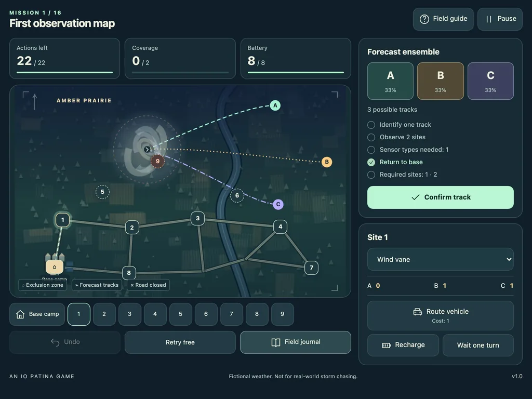Click the Retry free button
This screenshot has width=532, height=399.
(x=180, y=342)
